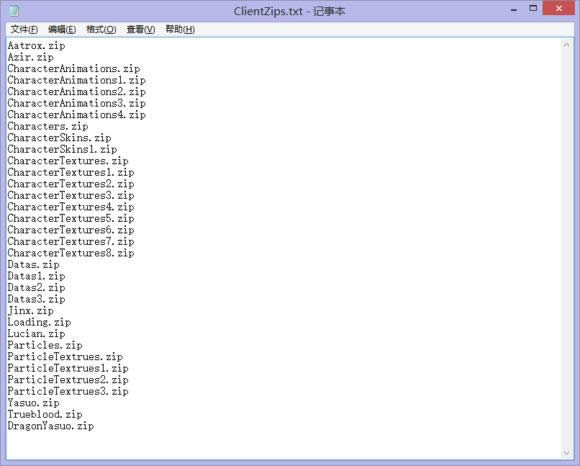Click the Jinx.zip line
This screenshot has width=580, height=466.
click(x=31, y=311)
